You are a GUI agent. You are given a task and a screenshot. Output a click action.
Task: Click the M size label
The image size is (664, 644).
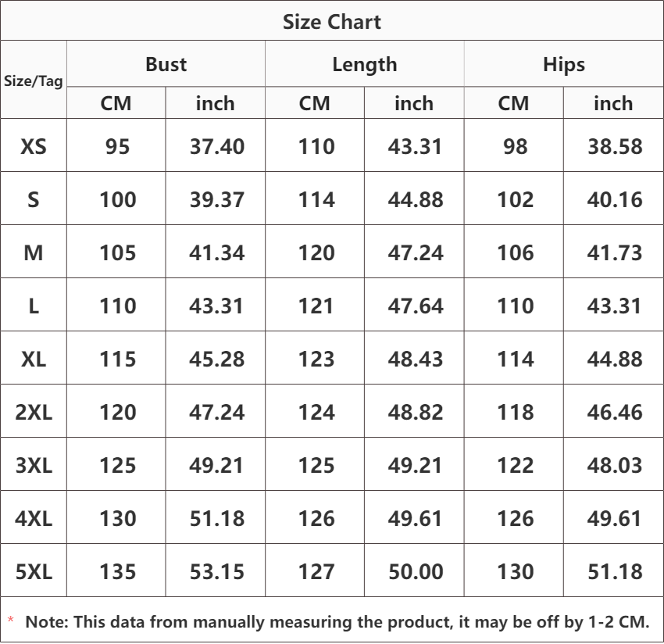tap(34, 253)
